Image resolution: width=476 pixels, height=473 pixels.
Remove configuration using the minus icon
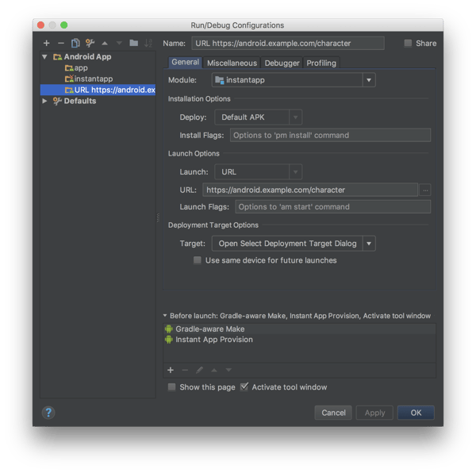coord(61,43)
